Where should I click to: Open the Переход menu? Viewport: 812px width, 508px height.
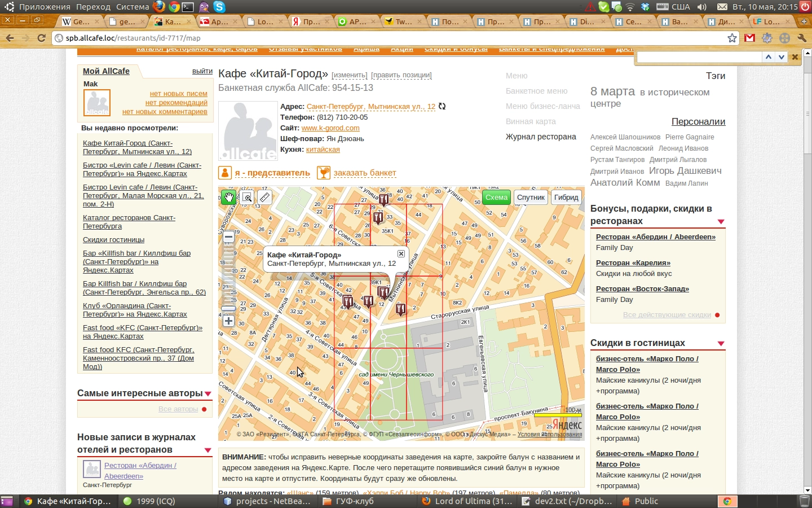click(x=93, y=7)
